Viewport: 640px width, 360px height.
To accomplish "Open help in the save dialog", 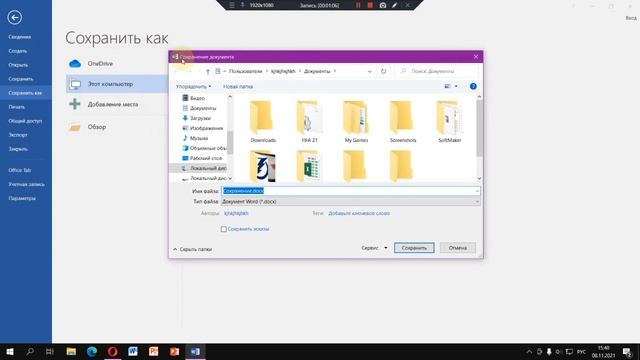I will click(x=473, y=86).
